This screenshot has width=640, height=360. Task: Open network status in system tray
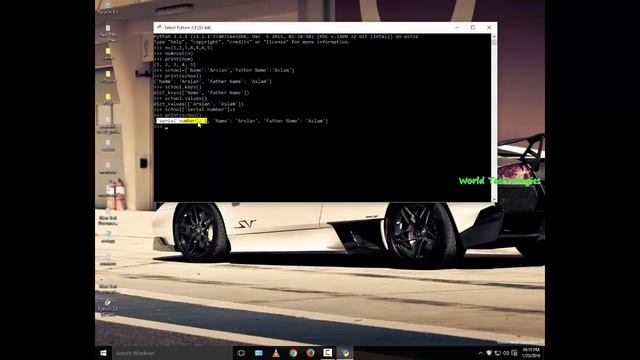[x=498, y=353]
